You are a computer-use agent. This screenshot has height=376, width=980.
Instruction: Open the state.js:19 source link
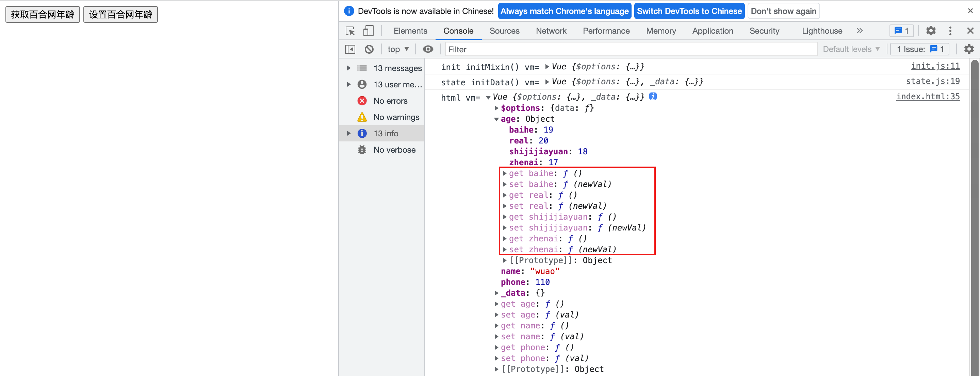click(x=932, y=81)
